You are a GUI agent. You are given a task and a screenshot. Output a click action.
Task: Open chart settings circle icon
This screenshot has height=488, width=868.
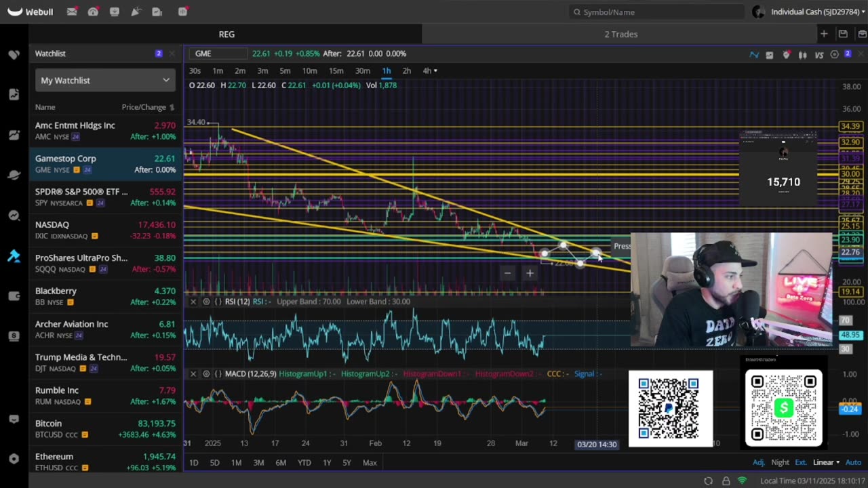835,55
